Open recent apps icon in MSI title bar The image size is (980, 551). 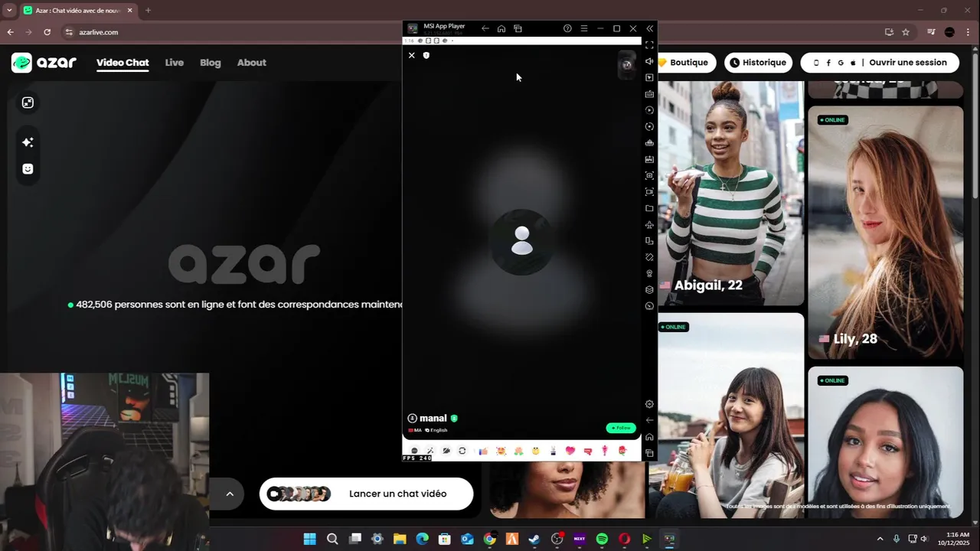tap(518, 28)
